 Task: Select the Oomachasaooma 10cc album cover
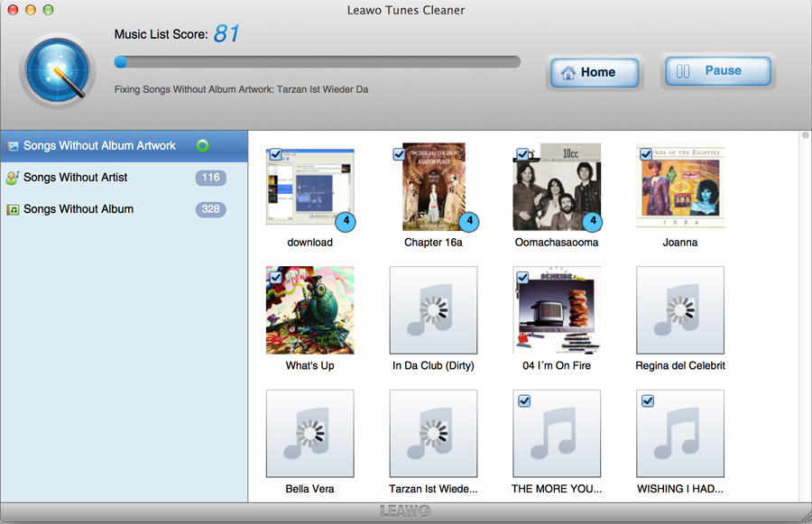(557, 187)
